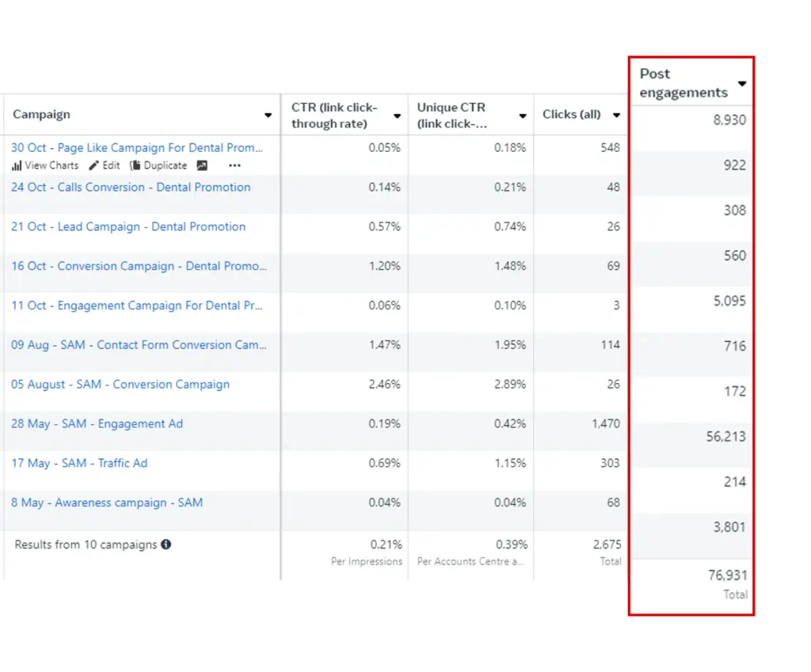
Task: Click the Edit pencil under 30 Oct campaign
Action: (x=104, y=165)
